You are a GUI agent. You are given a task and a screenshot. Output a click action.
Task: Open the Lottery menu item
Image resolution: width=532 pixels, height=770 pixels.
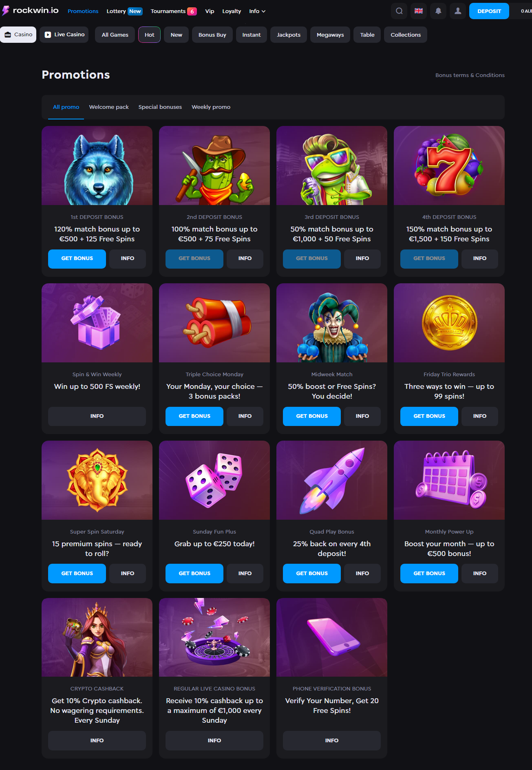[116, 11]
